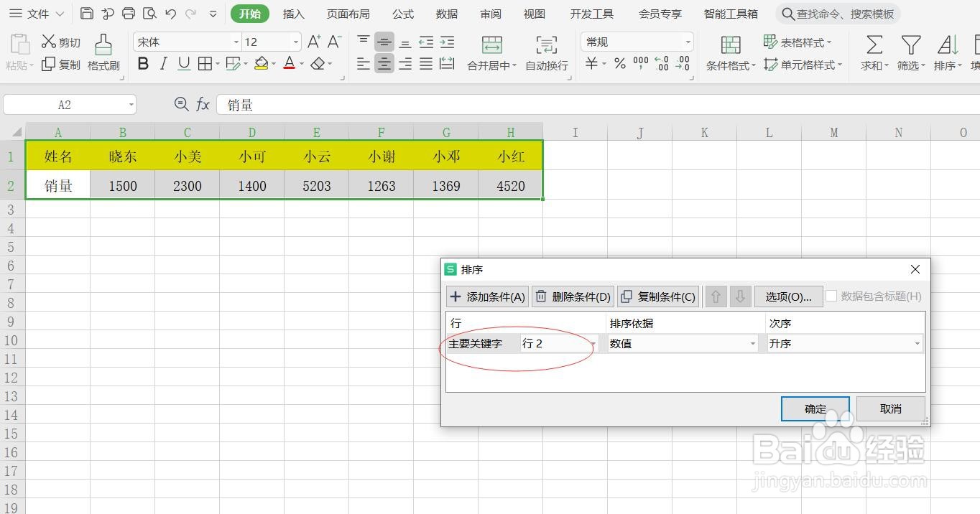
Task: Click the eraser clear-format icon
Action: point(318,64)
